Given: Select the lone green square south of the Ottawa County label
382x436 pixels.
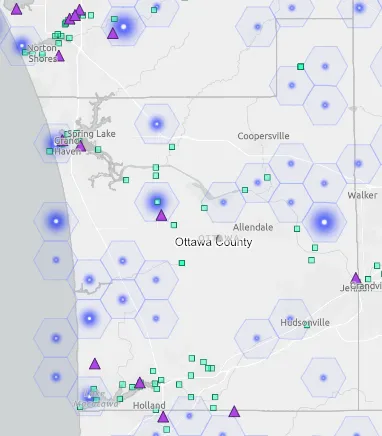Looking at the screenshot, I should [x=182, y=263].
